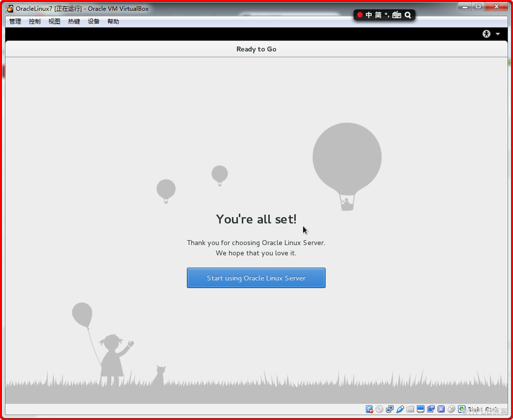Click the blue U-shield status bar icon

point(441,409)
